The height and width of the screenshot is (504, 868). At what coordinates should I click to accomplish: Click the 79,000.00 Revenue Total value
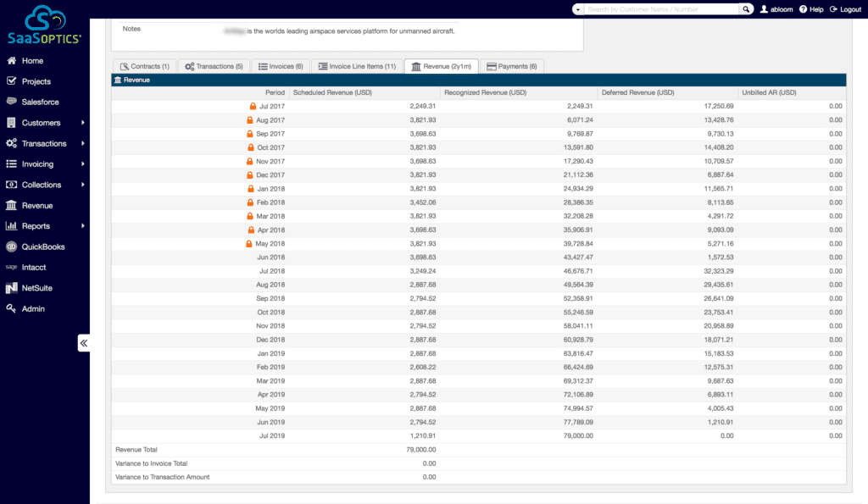pos(420,449)
